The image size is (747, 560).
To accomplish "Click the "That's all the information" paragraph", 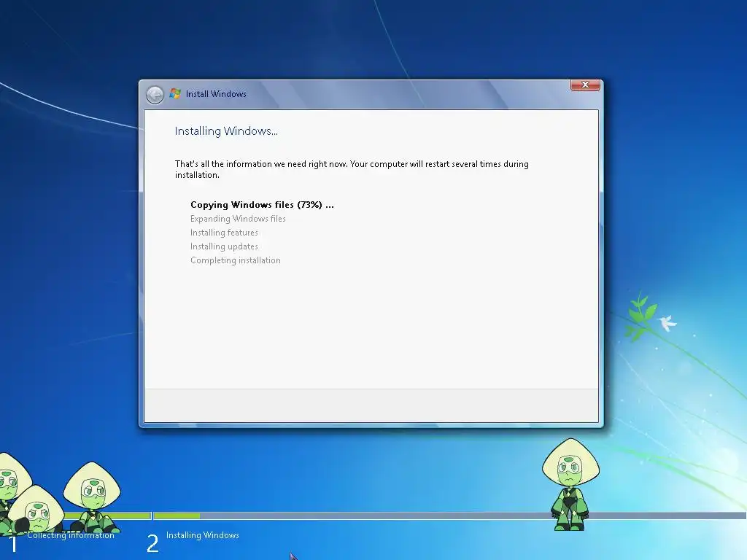I will pyautogui.click(x=352, y=169).
